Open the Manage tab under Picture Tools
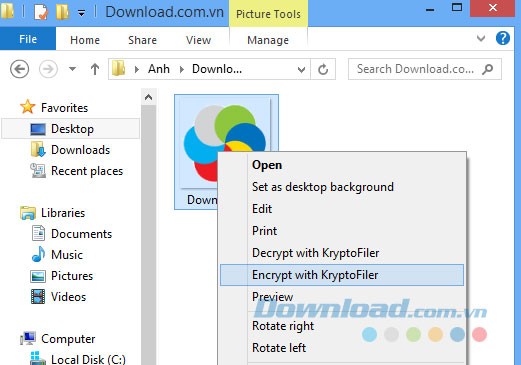The image size is (521, 365). pyautogui.click(x=268, y=40)
